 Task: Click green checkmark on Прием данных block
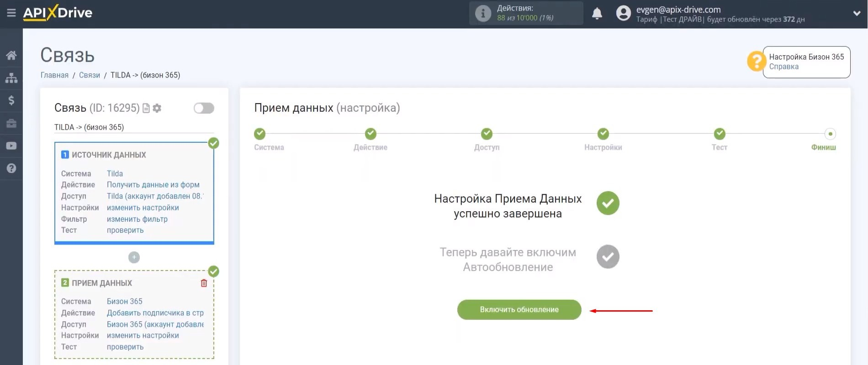[x=213, y=271]
